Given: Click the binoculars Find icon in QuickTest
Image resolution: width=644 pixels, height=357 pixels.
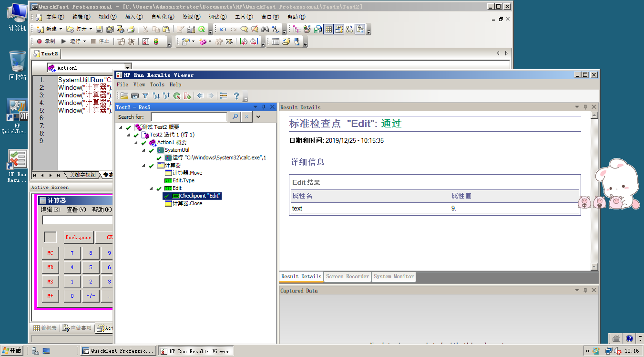Looking at the screenshot, I should [x=265, y=29].
